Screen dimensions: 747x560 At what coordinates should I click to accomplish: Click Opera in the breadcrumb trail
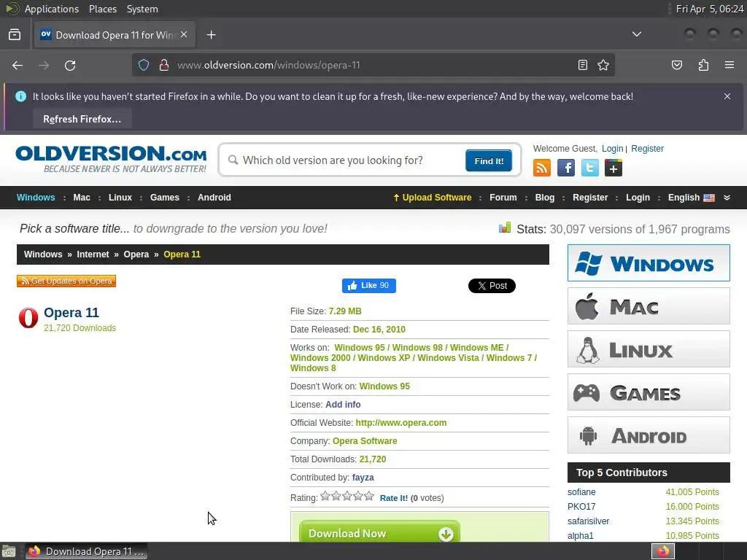click(x=136, y=254)
